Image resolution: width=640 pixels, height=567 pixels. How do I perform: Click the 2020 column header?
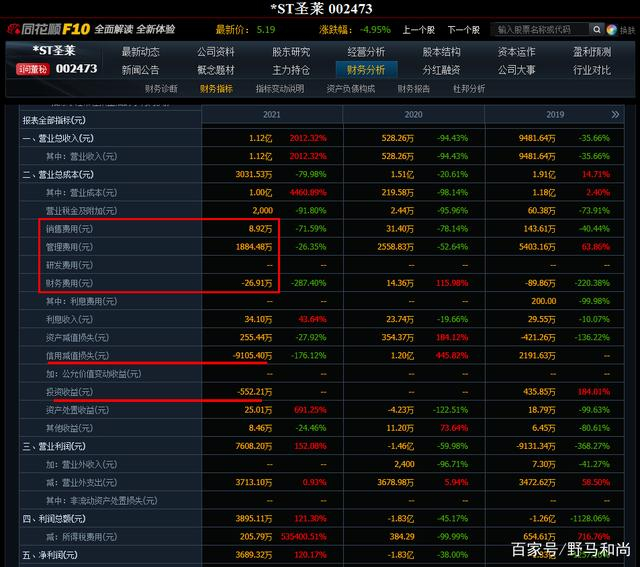click(413, 115)
